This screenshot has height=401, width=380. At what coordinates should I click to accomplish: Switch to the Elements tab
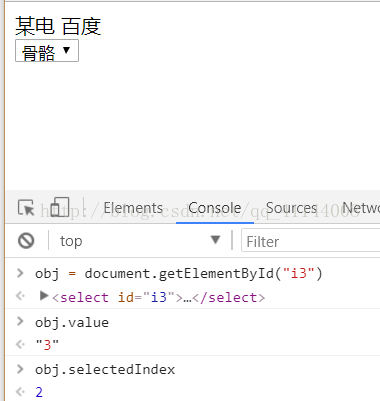pyautogui.click(x=133, y=208)
